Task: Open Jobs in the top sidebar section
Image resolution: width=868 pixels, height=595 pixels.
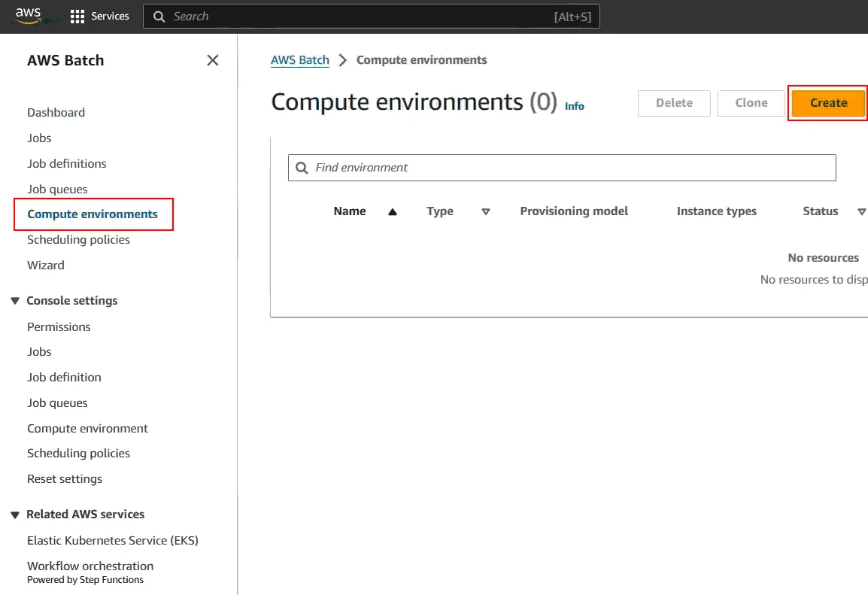Action: pos(39,138)
